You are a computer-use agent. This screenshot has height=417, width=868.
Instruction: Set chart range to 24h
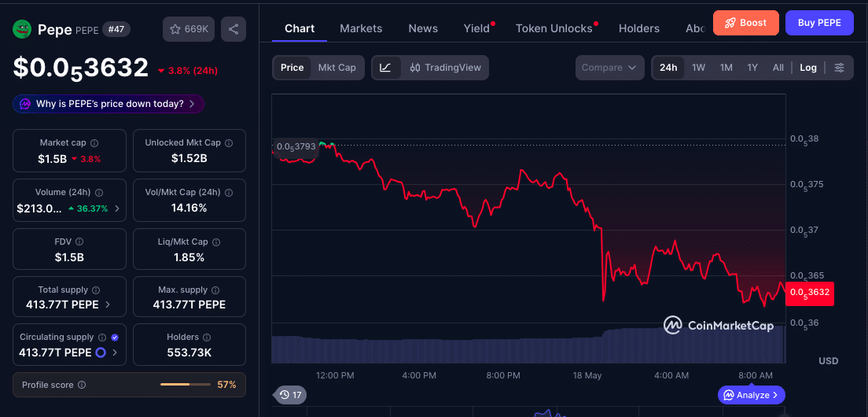pos(668,68)
